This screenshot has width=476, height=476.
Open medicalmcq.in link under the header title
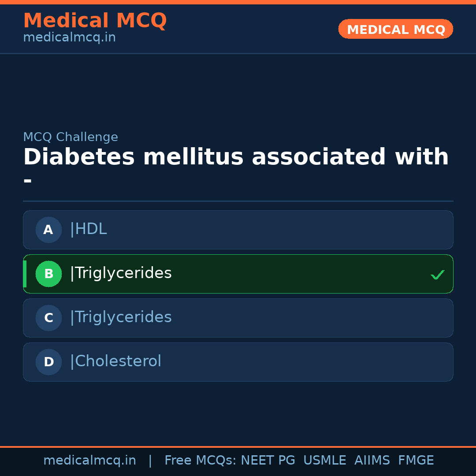[x=69, y=37]
